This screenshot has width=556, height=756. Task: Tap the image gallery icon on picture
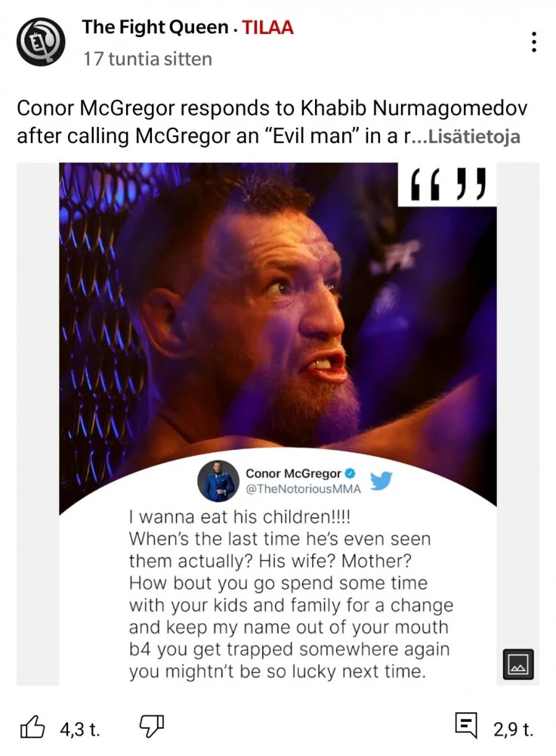[518, 665]
